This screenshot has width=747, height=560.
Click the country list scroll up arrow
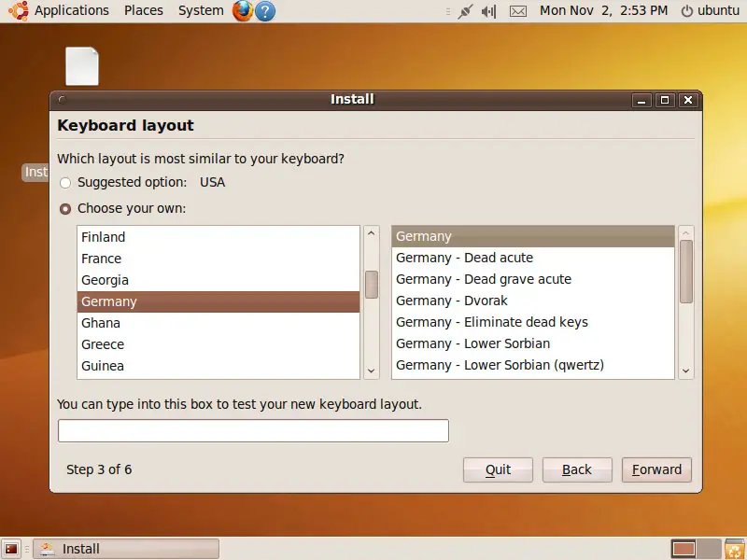pyautogui.click(x=371, y=233)
